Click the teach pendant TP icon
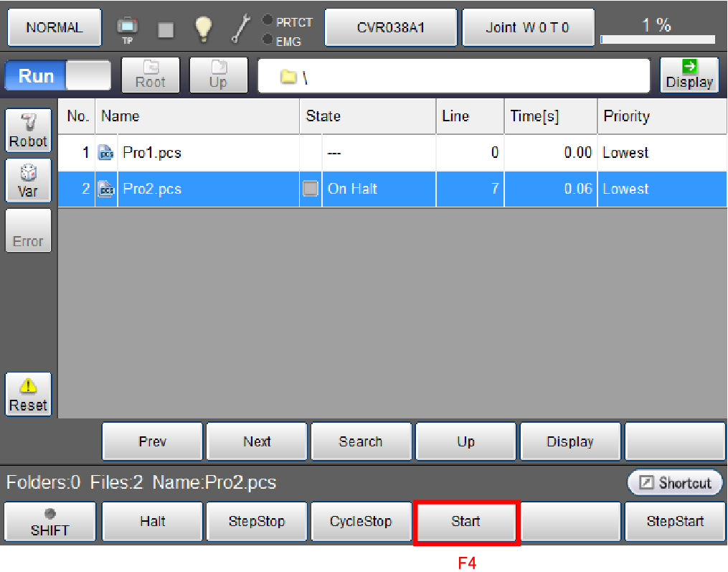The width and height of the screenshot is (728, 572). (128, 28)
